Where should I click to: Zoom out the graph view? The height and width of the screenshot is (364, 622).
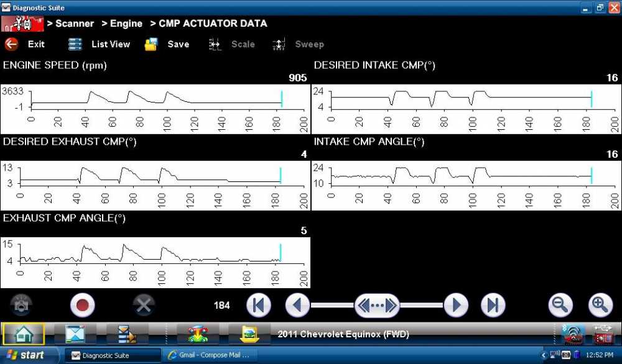point(560,305)
